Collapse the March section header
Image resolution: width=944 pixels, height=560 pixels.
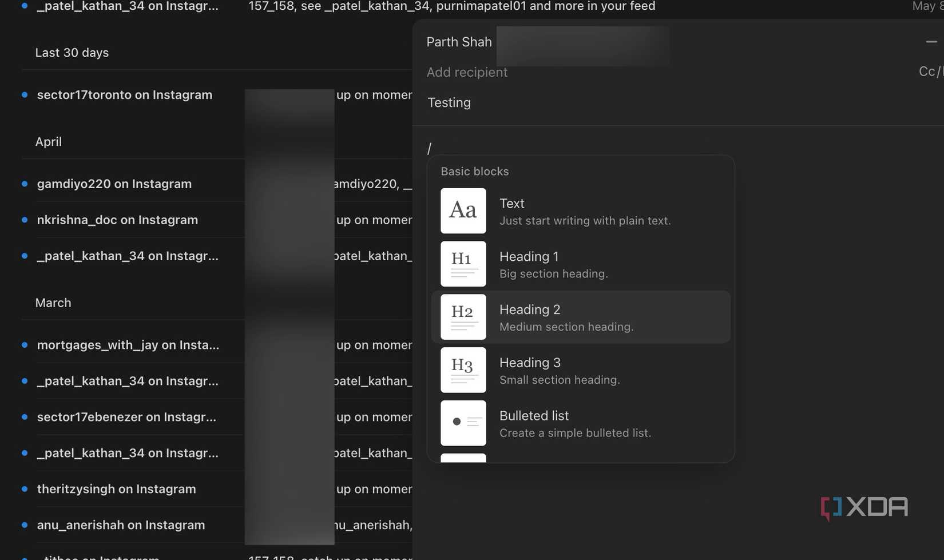[x=53, y=302]
